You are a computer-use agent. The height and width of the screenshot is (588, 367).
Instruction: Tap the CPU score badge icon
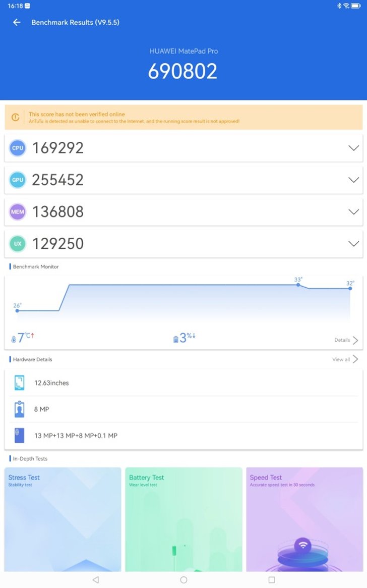click(x=18, y=148)
